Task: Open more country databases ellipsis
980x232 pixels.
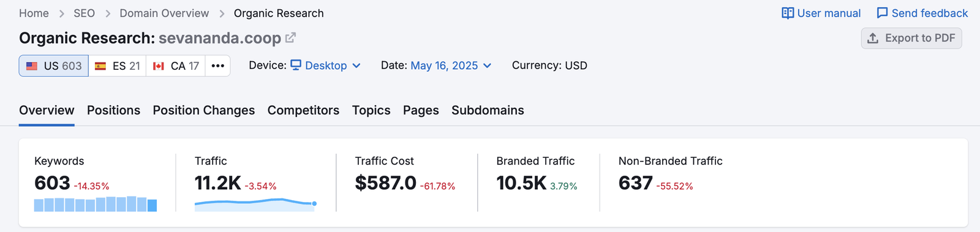Action: [x=218, y=65]
